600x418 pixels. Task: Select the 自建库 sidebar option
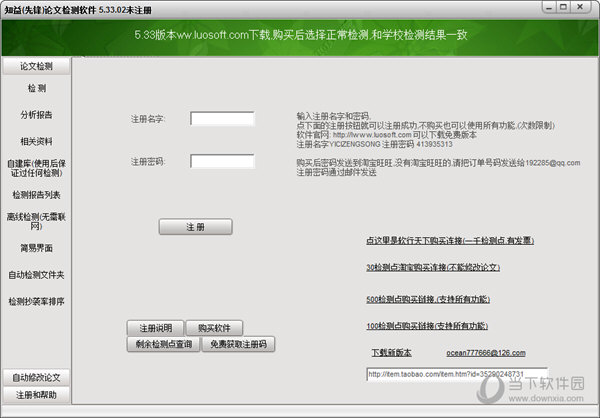tap(36, 168)
